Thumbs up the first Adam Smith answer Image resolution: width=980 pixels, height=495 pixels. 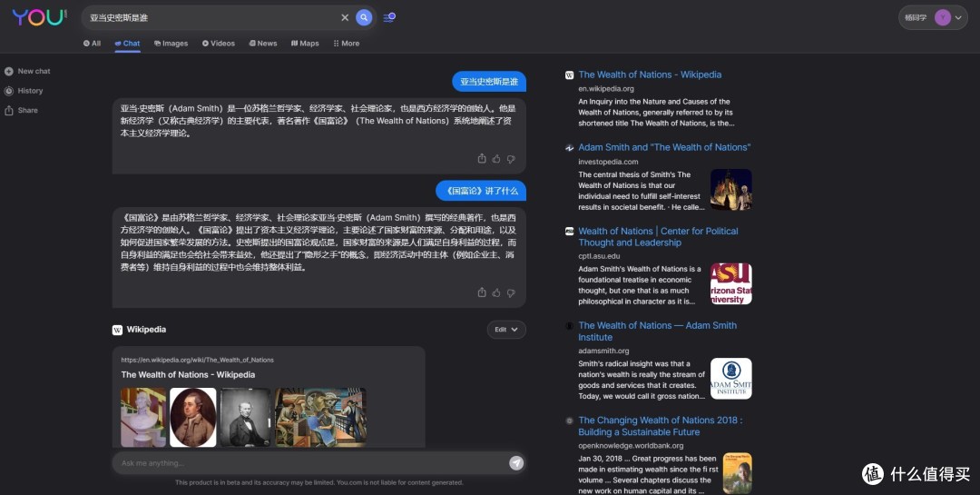(496, 159)
